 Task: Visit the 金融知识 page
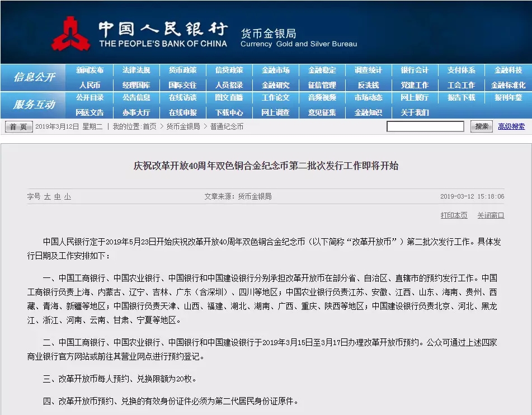[x=368, y=112]
